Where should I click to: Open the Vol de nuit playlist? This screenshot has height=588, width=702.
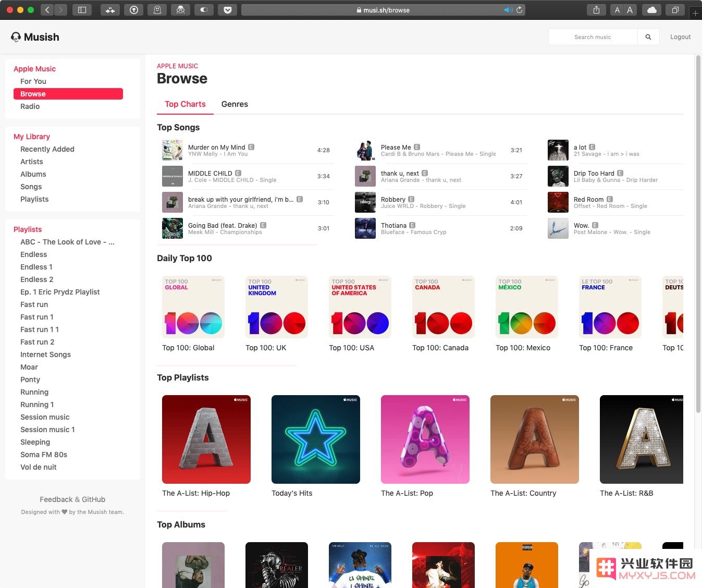tap(39, 467)
